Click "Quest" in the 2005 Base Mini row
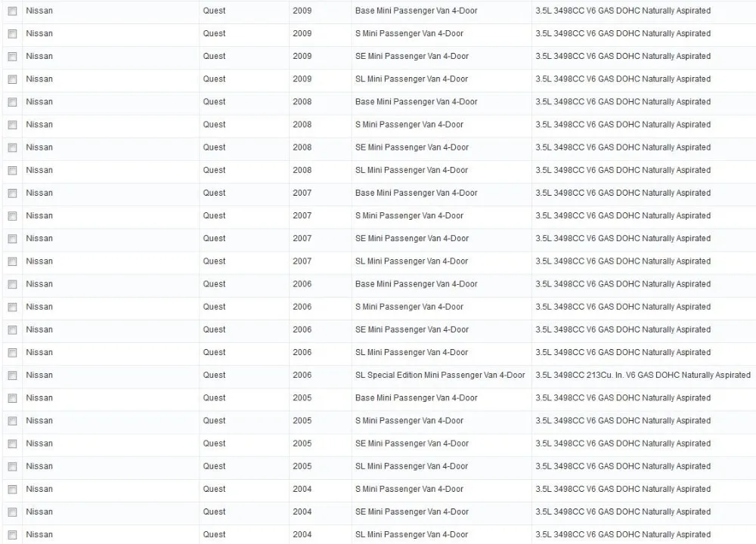 click(214, 398)
